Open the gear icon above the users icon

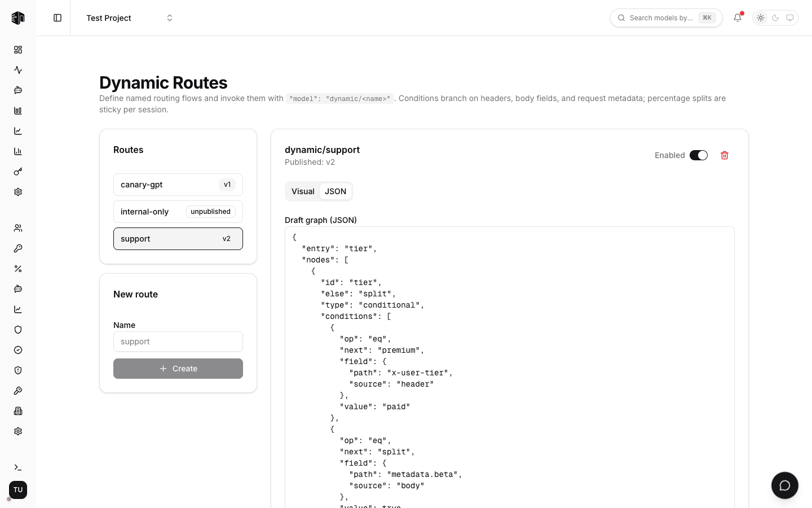tap(18, 192)
